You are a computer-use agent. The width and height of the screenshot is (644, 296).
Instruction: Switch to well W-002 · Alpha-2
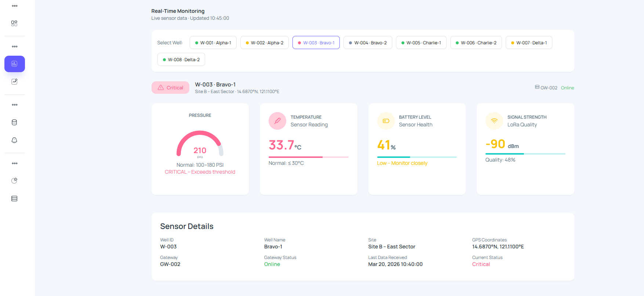click(264, 43)
